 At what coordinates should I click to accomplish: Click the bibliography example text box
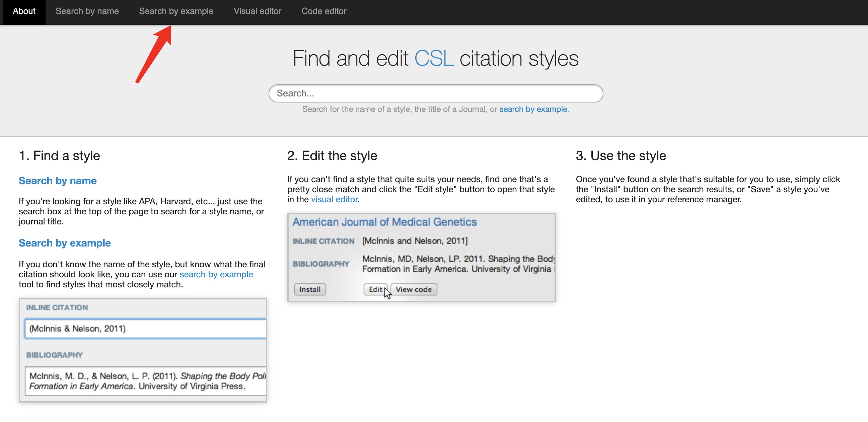[145, 381]
